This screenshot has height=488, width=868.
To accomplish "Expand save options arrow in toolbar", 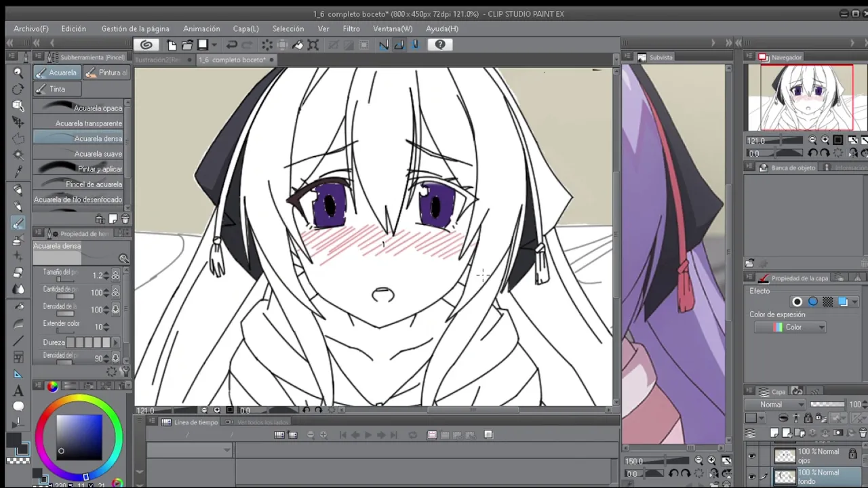I will pos(214,45).
